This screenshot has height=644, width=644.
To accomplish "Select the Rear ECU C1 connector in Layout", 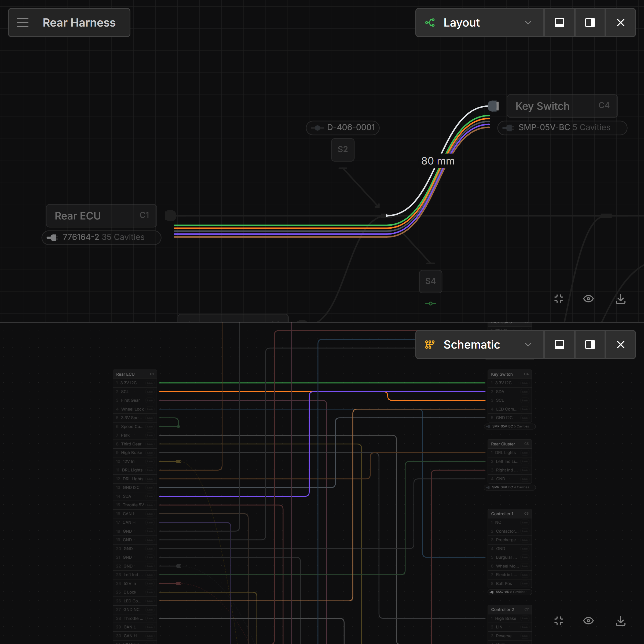I will pyautogui.click(x=101, y=216).
